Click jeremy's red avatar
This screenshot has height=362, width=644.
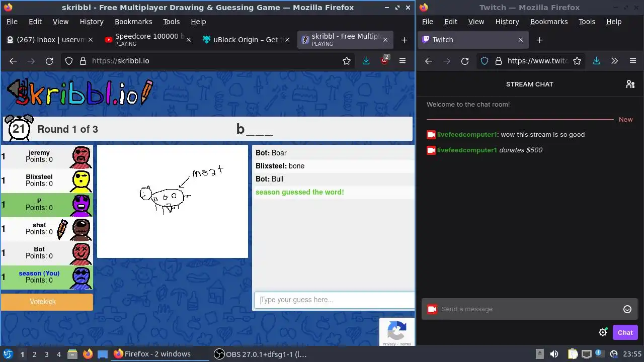(80, 156)
